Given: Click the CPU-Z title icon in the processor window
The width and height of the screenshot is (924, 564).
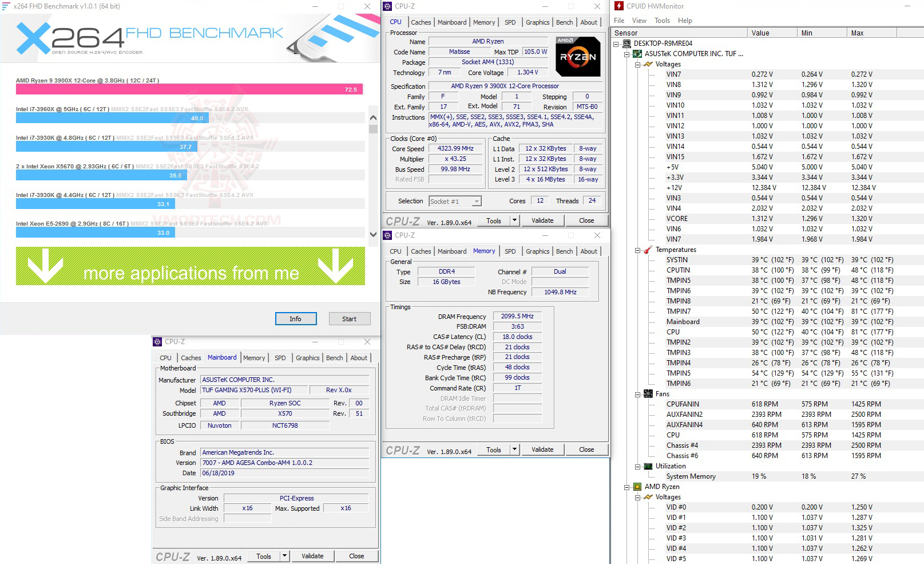Looking at the screenshot, I should [387, 6].
